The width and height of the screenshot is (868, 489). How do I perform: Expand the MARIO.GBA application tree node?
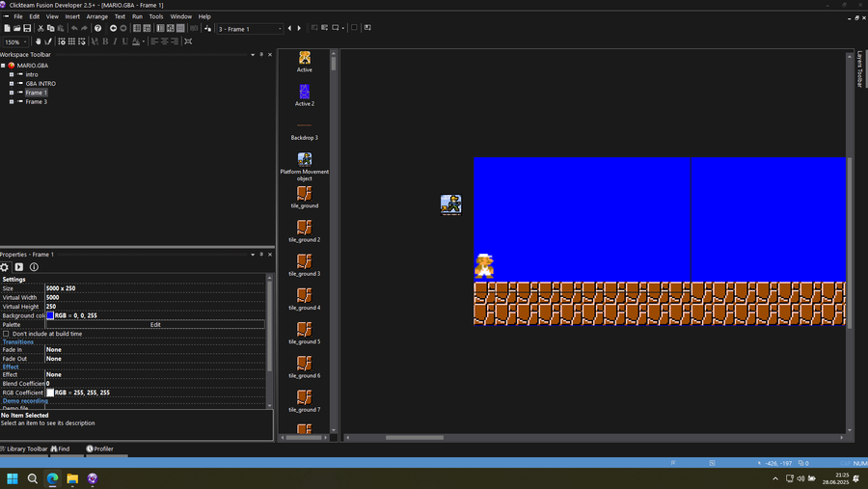3,66
